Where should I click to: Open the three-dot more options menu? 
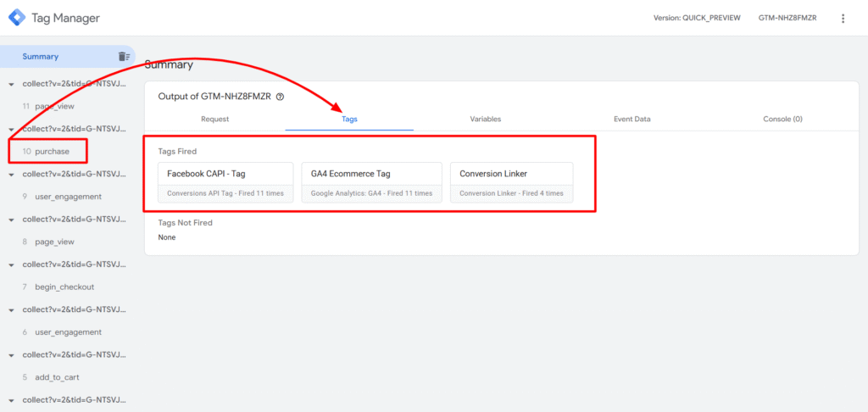pyautogui.click(x=843, y=18)
